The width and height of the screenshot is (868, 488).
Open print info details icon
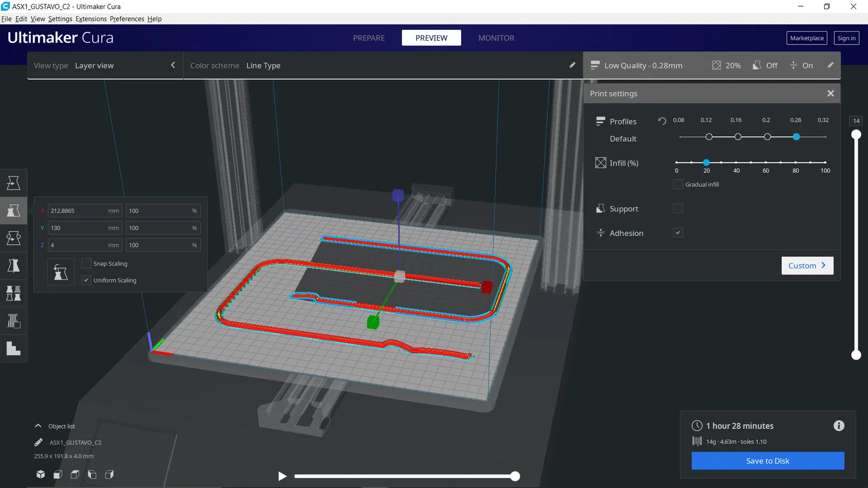tap(839, 426)
